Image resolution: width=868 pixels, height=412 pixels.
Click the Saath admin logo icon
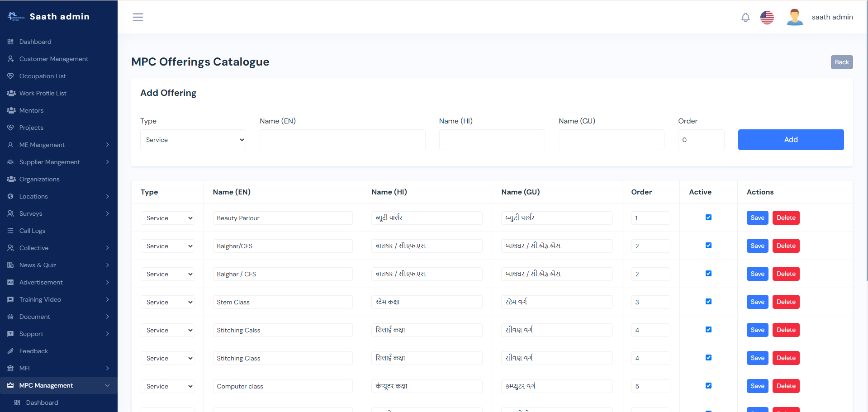(x=16, y=17)
